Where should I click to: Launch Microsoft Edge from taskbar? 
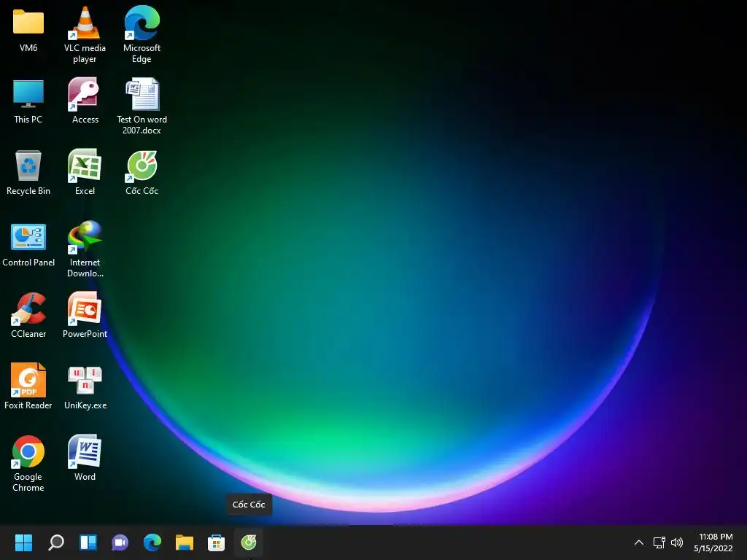[152, 542]
